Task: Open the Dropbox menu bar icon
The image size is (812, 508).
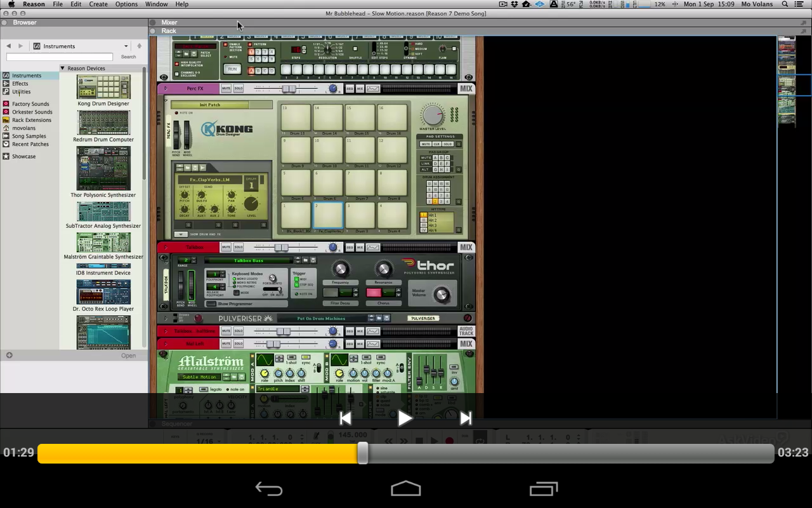Action: coord(514,4)
